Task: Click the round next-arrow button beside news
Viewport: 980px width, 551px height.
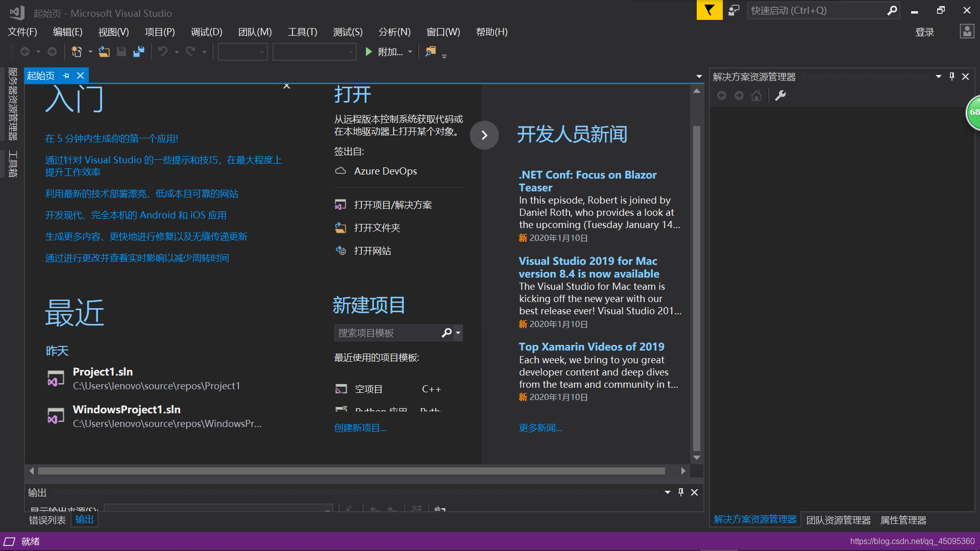Action: click(484, 135)
